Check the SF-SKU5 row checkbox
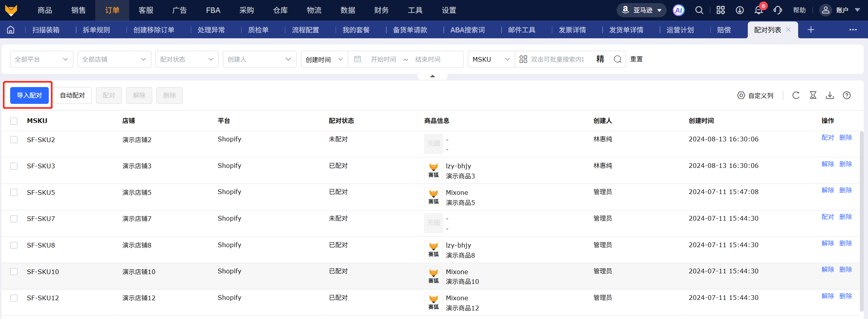The width and height of the screenshot is (868, 319). pos(14,192)
